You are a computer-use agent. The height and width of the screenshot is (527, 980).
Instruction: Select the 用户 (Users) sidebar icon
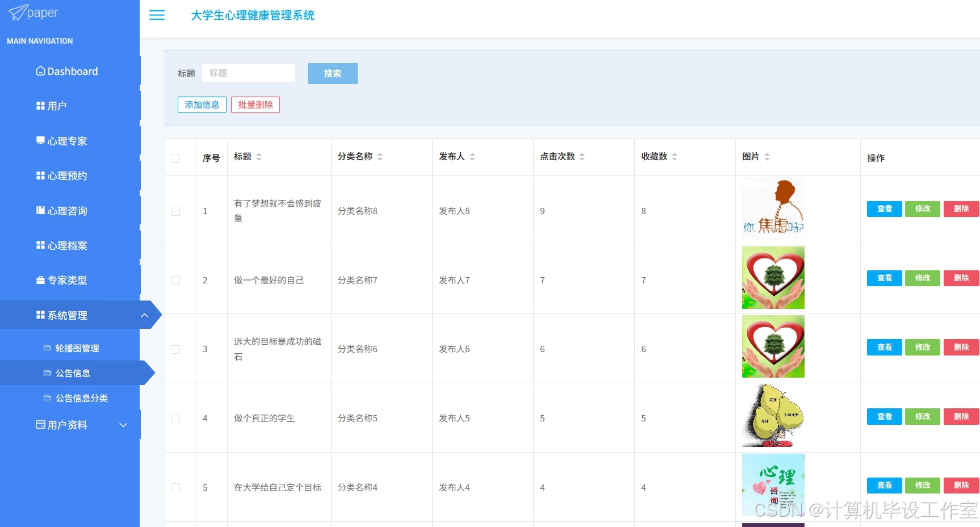tap(57, 106)
